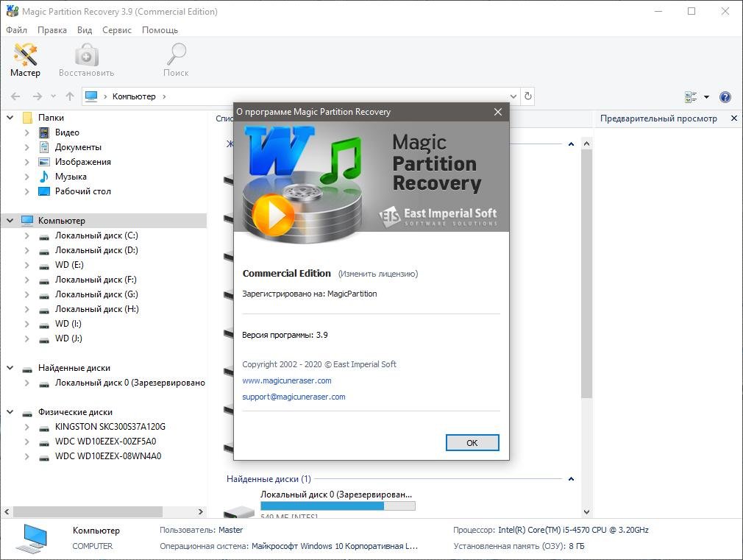Select the Музыка folder in tree
The image size is (743, 560).
coord(71,177)
